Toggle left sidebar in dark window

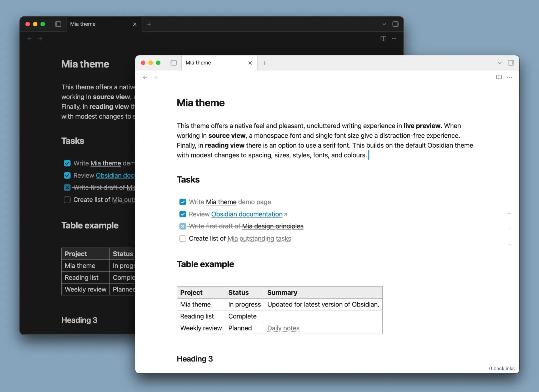(x=58, y=24)
